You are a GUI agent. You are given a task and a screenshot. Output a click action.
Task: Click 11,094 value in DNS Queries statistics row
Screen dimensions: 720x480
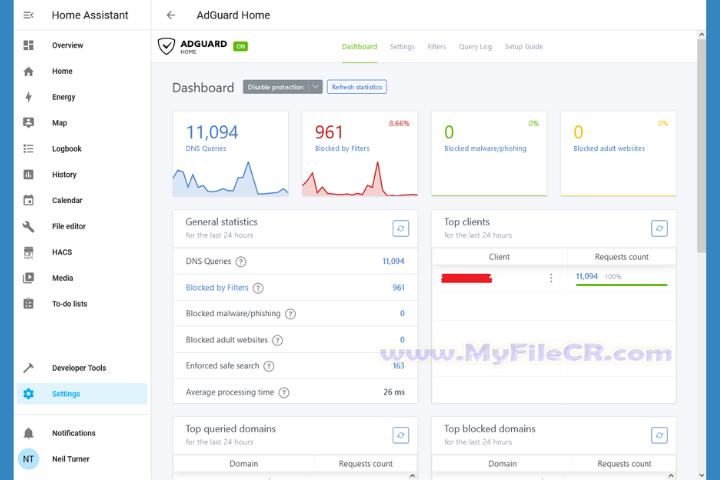tap(394, 261)
